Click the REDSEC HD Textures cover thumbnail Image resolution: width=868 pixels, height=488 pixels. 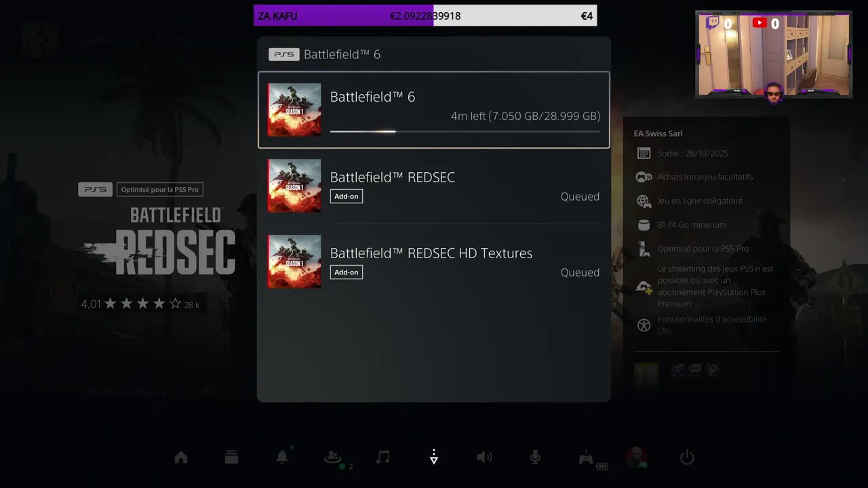click(x=294, y=262)
